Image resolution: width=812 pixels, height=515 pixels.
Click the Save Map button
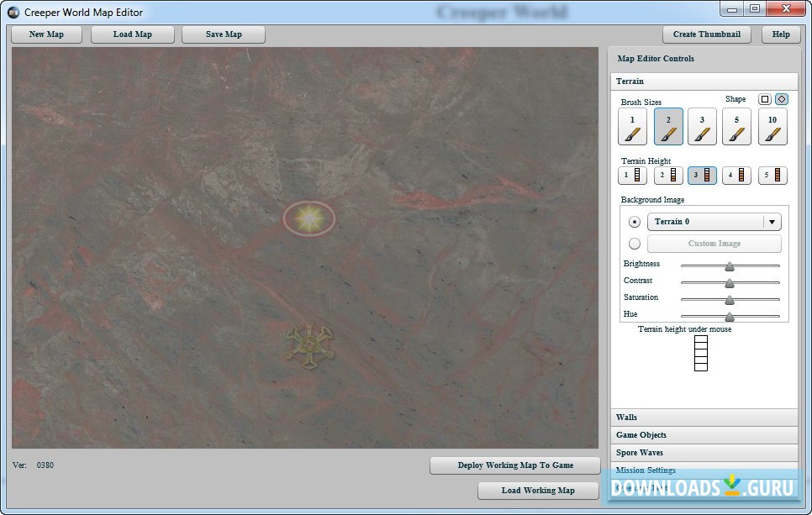[224, 34]
